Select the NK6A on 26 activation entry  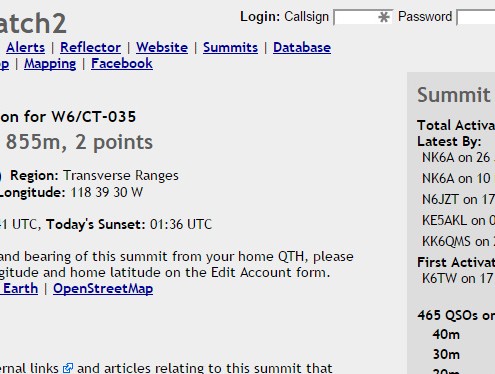coord(458,158)
